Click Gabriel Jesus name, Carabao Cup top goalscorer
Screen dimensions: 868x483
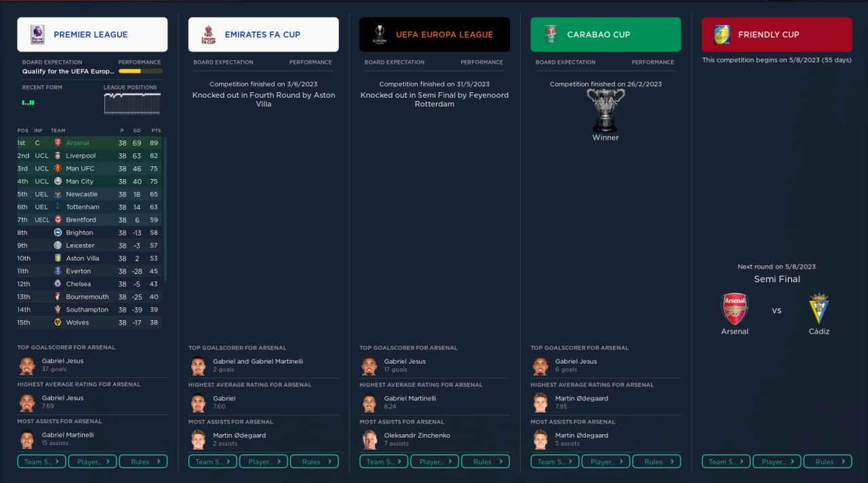click(x=576, y=362)
